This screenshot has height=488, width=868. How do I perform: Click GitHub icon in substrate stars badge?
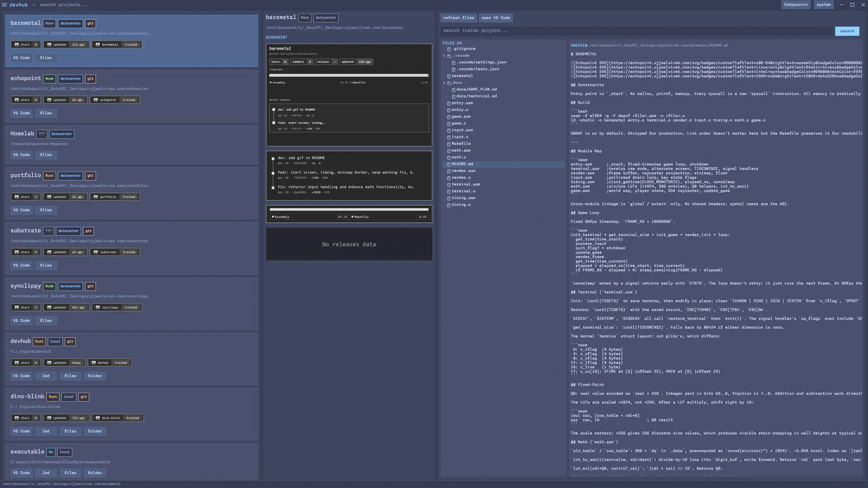[17, 252]
